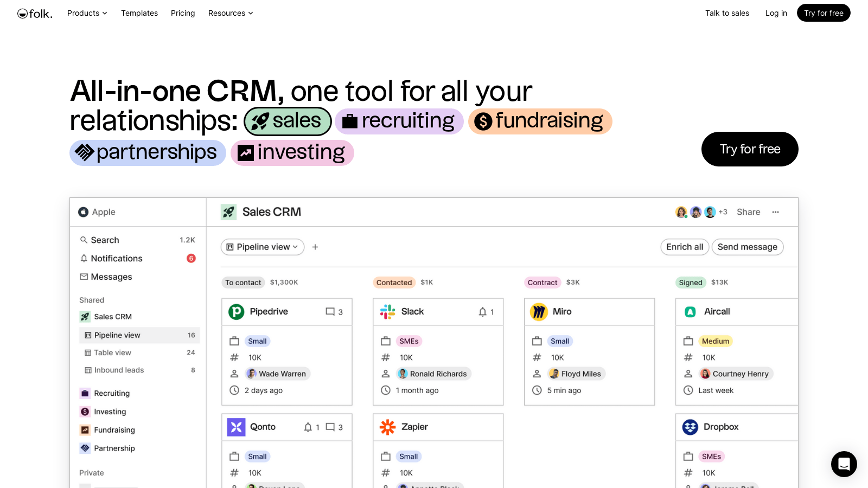Screen dimensions: 868x488
Task: Select Pipeline view in the sidebar
Action: pos(139,335)
